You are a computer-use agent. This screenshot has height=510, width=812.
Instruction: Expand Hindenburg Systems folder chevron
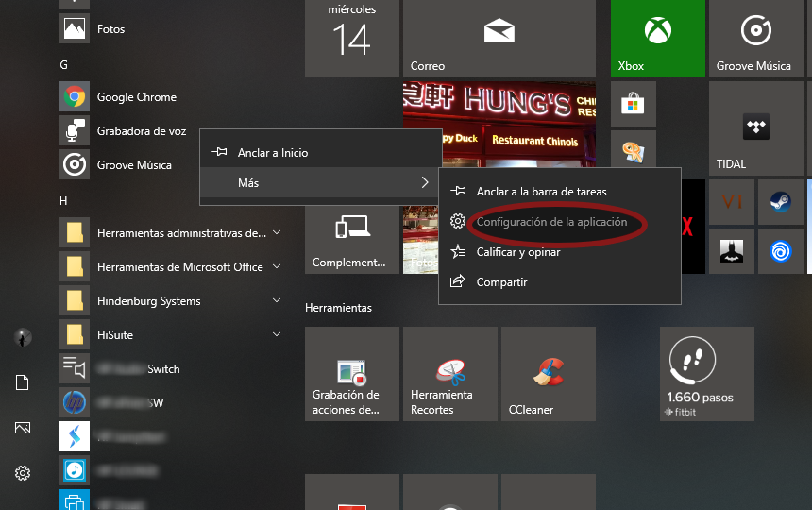coord(277,300)
